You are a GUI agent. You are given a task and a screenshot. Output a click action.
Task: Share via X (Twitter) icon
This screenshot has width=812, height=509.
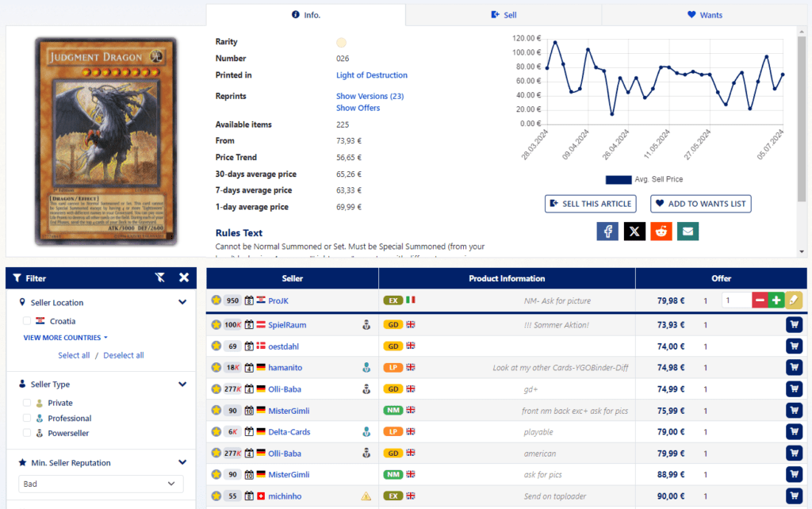click(634, 231)
